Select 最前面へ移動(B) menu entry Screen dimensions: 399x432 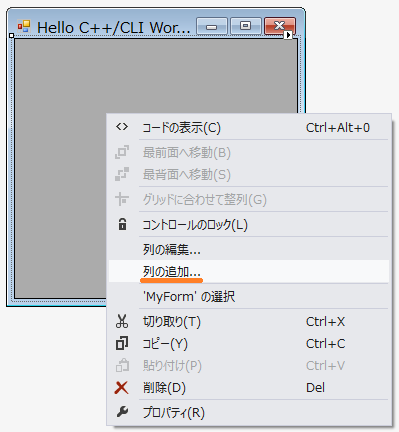[249, 153]
